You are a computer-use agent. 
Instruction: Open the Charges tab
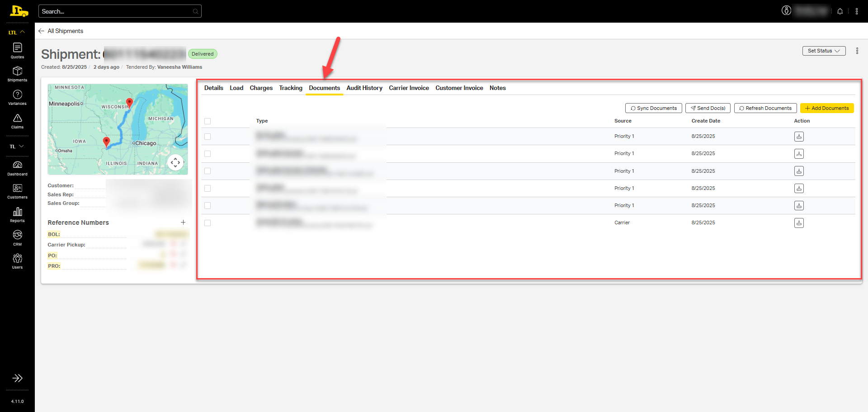pos(261,88)
